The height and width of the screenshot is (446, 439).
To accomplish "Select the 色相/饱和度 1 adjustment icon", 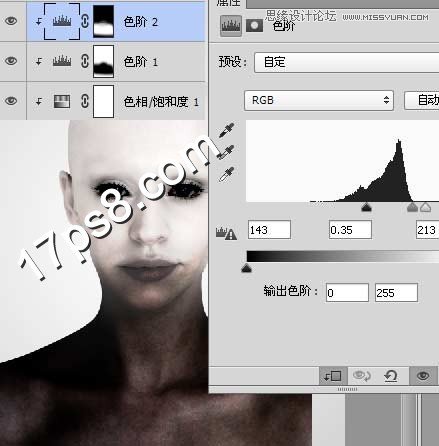I will click(62, 101).
